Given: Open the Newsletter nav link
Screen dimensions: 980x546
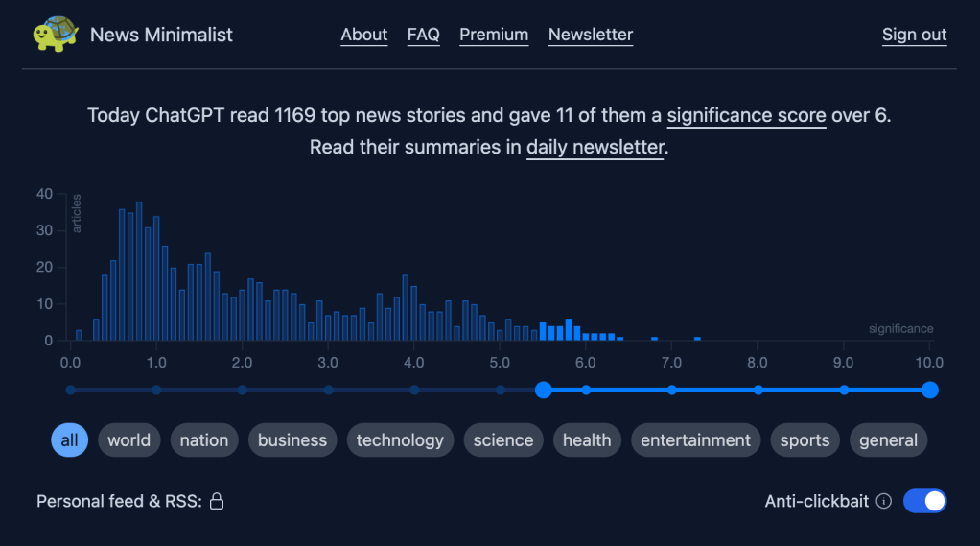Looking at the screenshot, I should 591,35.
